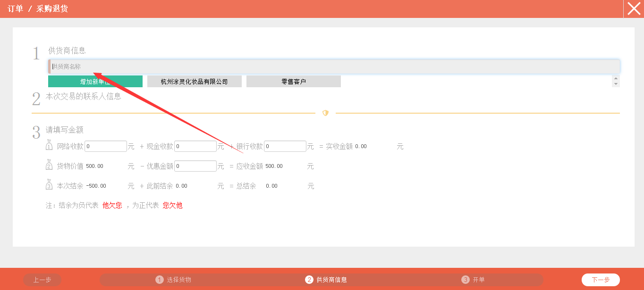The height and width of the screenshot is (290, 644).
Task: Jump to step 1 选择货物
Action: [x=174, y=280]
